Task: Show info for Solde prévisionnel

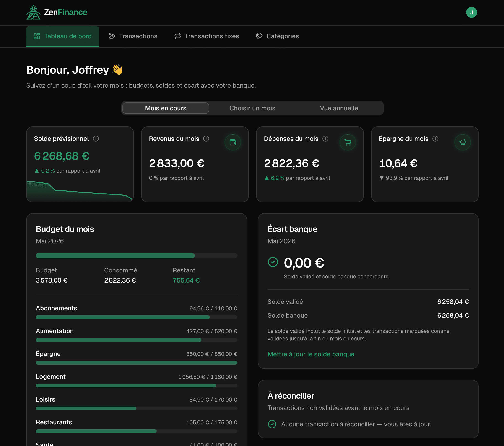Action: tap(96, 139)
